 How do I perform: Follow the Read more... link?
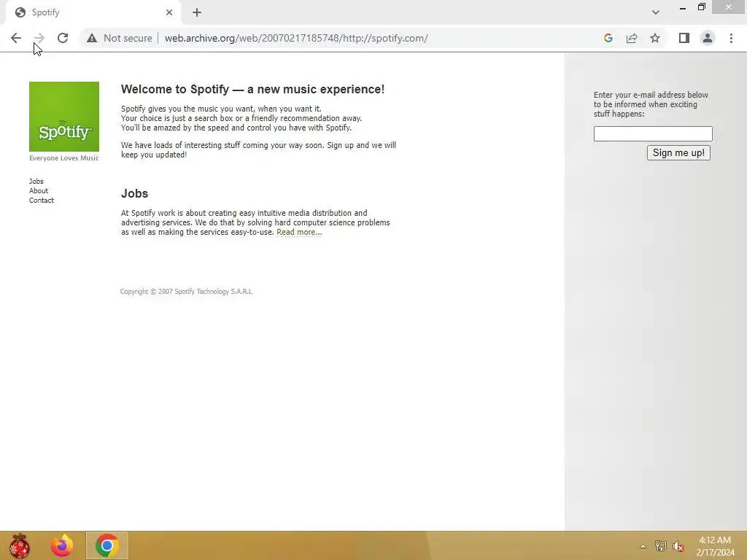tap(299, 233)
